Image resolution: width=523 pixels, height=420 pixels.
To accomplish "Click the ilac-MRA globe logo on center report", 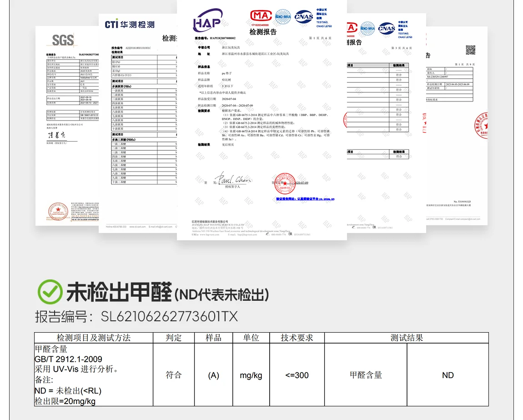I will 283,16.
